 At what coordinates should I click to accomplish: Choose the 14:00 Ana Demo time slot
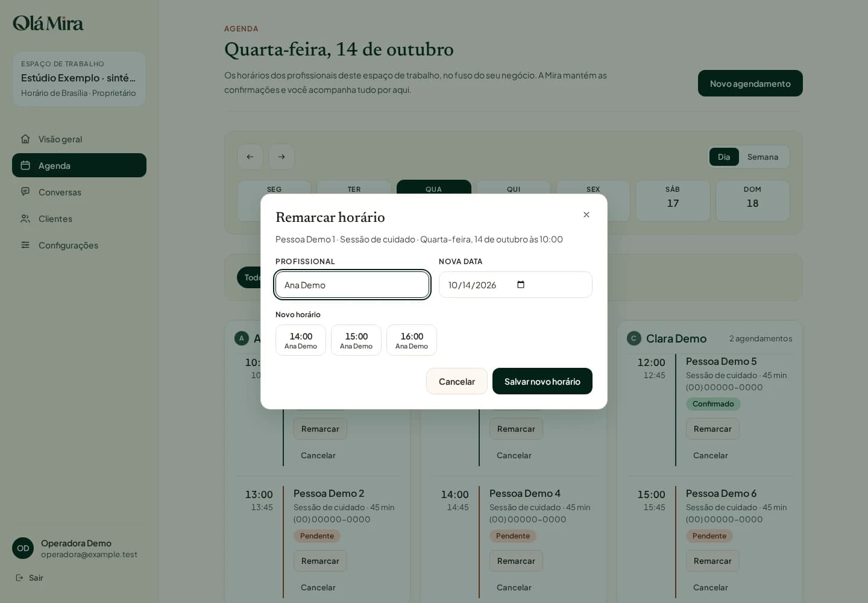[x=301, y=340]
